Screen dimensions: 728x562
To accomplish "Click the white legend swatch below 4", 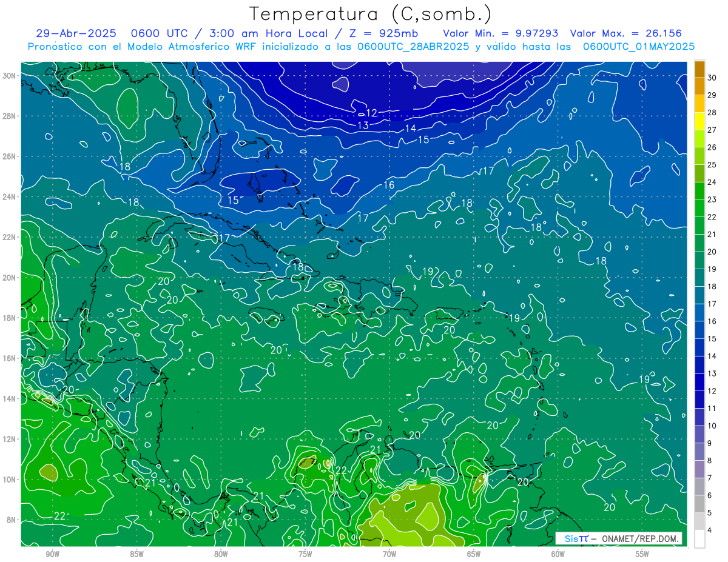I will [x=699, y=538].
